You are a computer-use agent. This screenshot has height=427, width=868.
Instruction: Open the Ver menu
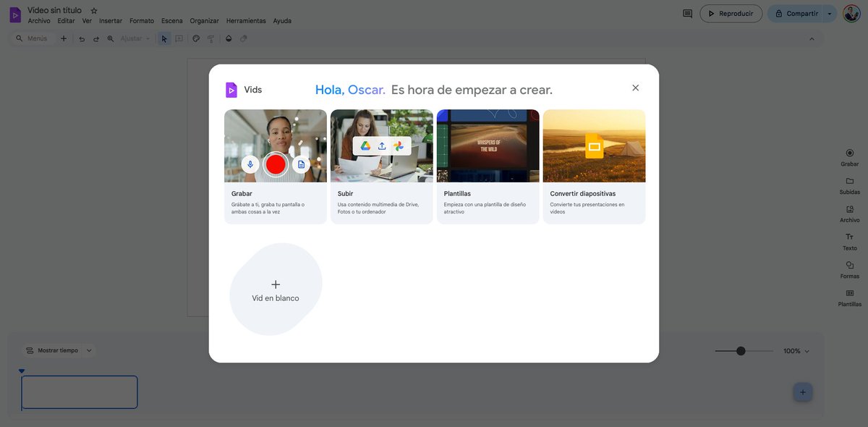click(87, 21)
